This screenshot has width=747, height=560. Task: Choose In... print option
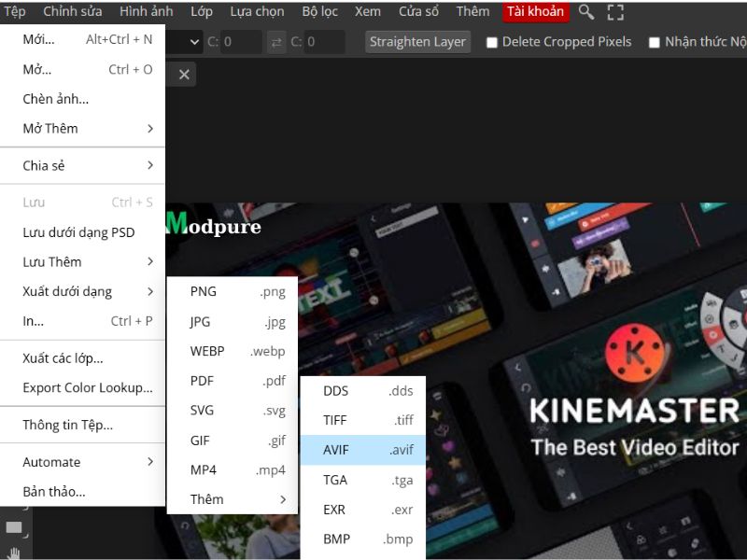click(x=82, y=321)
